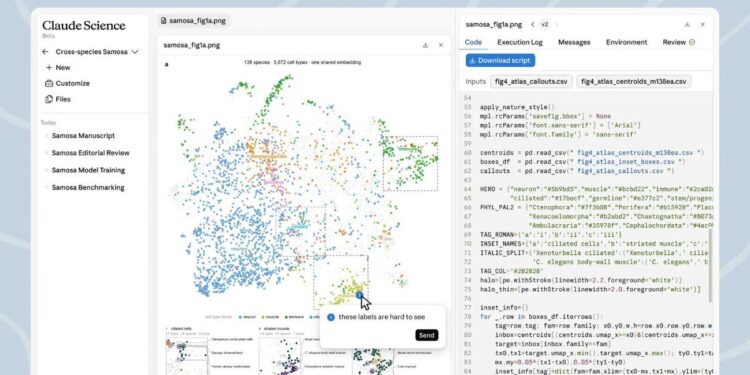Open the Environment tab

coord(627,42)
